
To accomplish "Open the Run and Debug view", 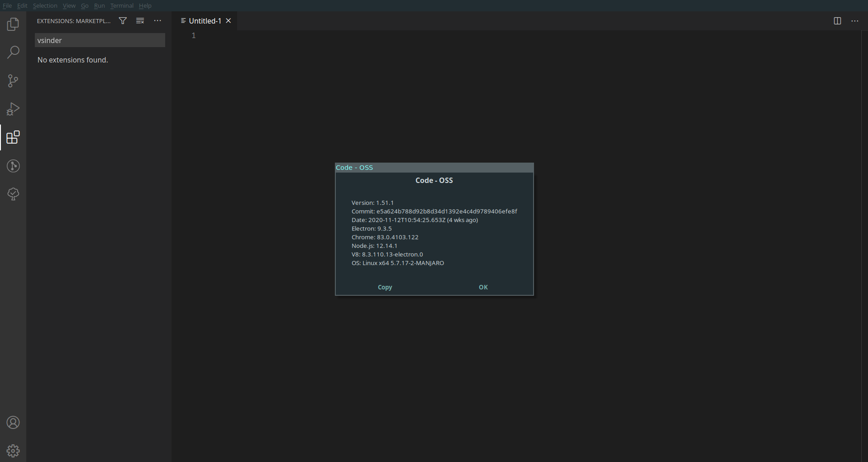I will 13,109.
